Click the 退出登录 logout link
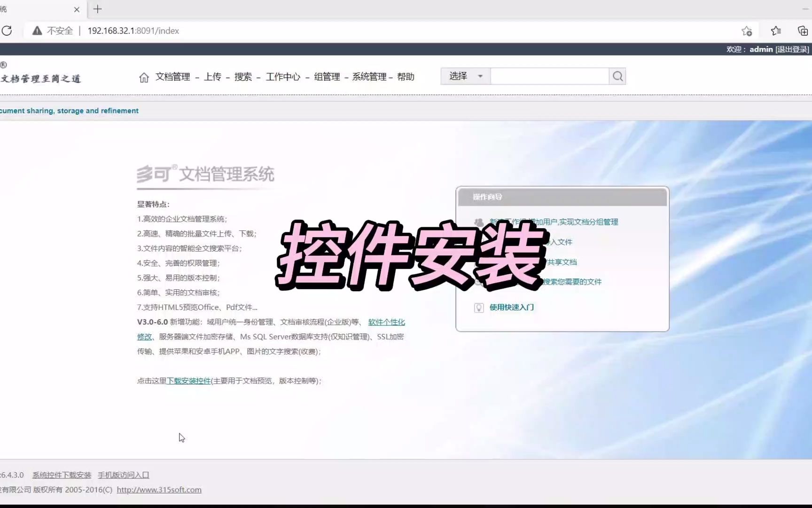 pyautogui.click(x=792, y=49)
